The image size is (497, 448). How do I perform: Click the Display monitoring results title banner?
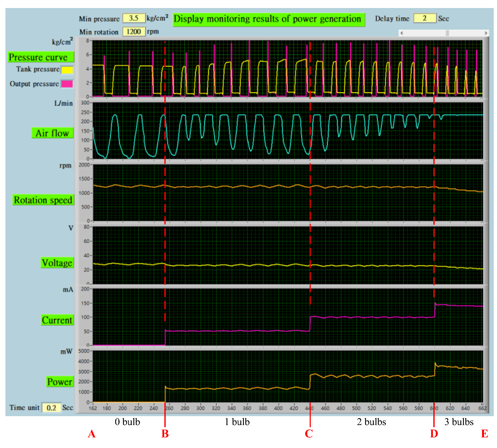[x=269, y=19]
